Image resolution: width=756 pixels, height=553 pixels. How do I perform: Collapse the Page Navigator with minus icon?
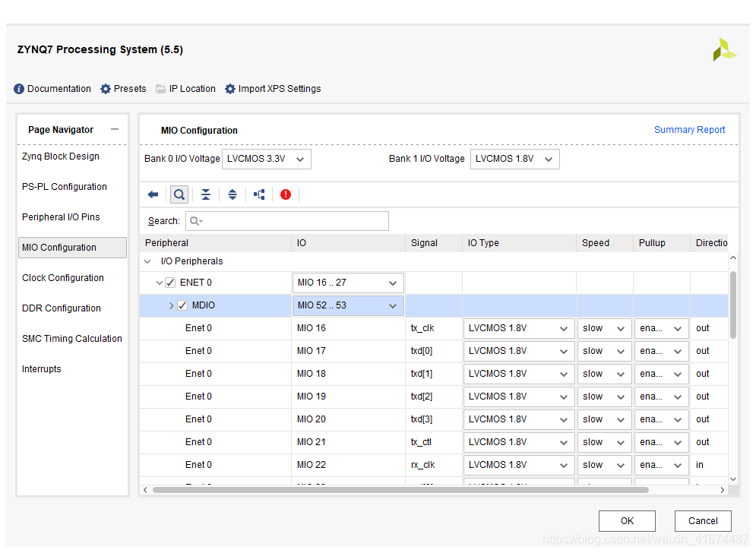115,129
